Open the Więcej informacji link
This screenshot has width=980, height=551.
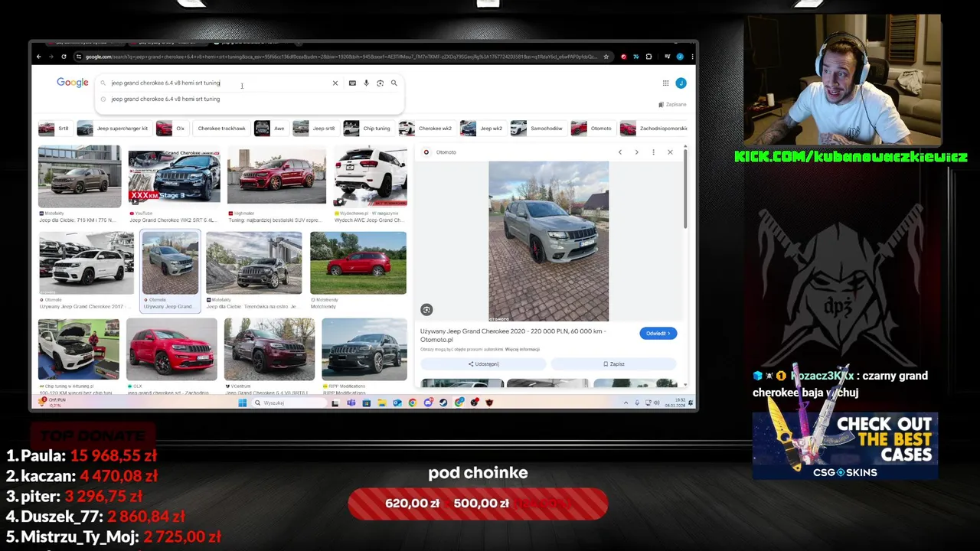pos(522,349)
